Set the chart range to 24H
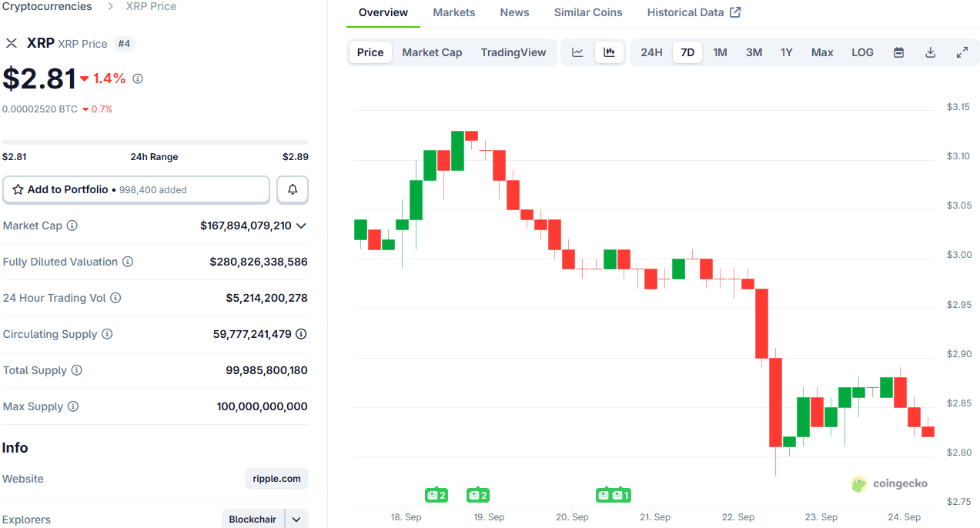 pyautogui.click(x=651, y=52)
